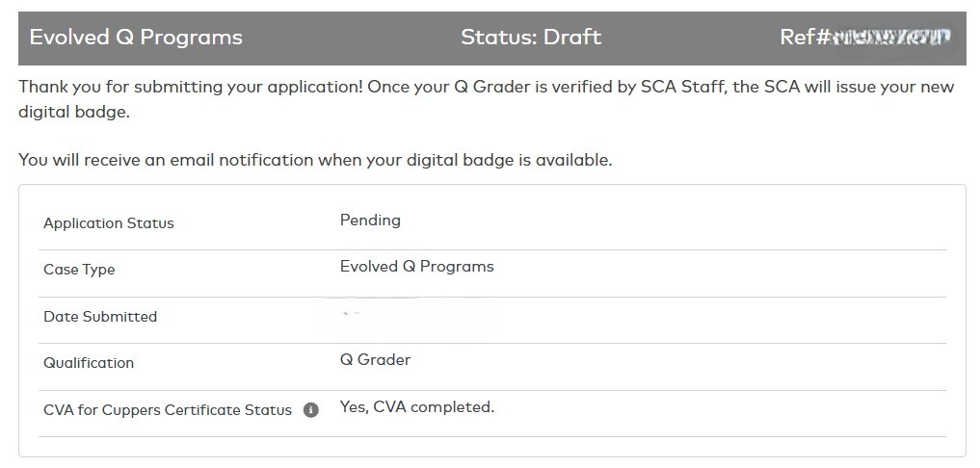Click the email notification sentence
980x468 pixels.
coord(315,160)
